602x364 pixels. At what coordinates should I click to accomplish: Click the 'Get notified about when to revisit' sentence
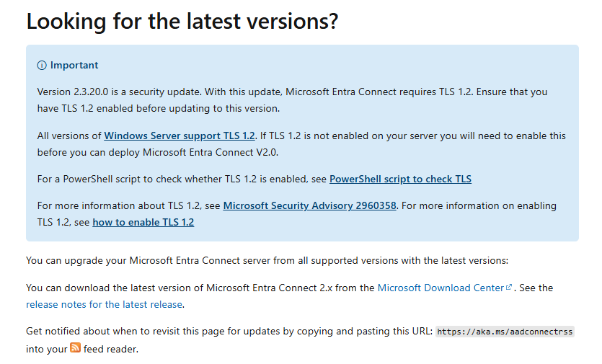(x=229, y=332)
